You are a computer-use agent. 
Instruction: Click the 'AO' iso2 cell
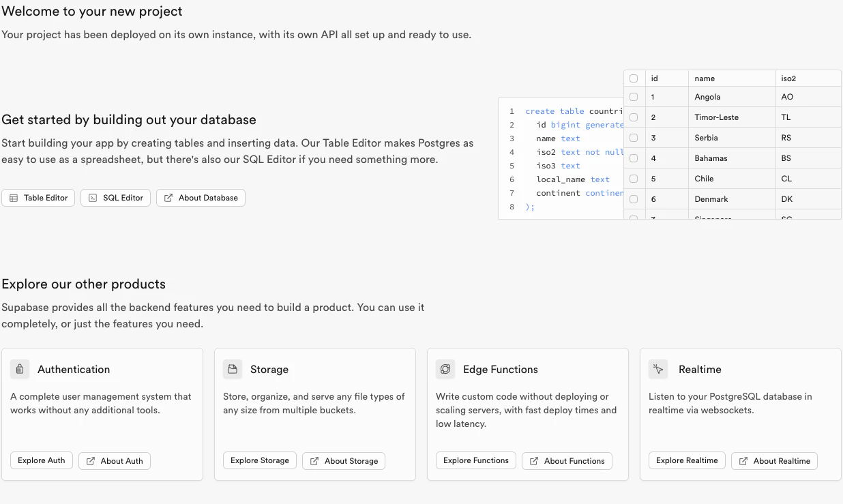(x=808, y=97)
